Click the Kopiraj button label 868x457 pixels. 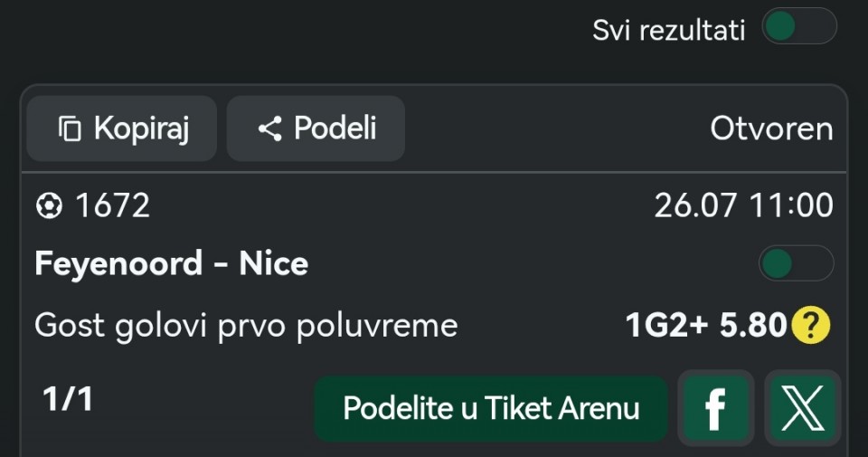tap(142, 129)
